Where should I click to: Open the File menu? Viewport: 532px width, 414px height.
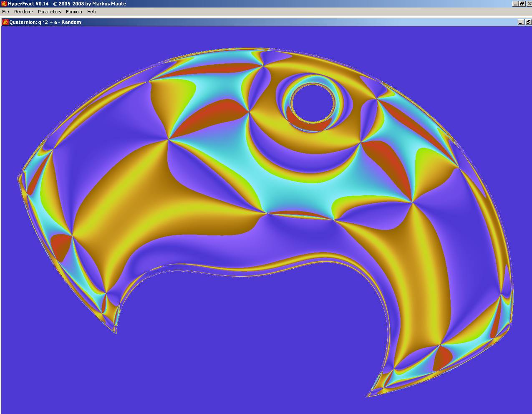click(5, 12)
